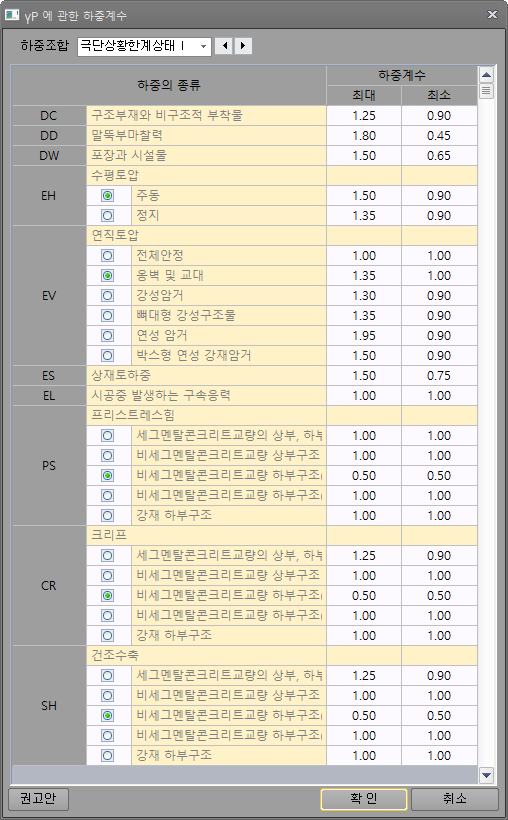The image size is (508, 820).
Task: Select 강성암거 radio under 연직토압
Action: click(x=108, y=295)
